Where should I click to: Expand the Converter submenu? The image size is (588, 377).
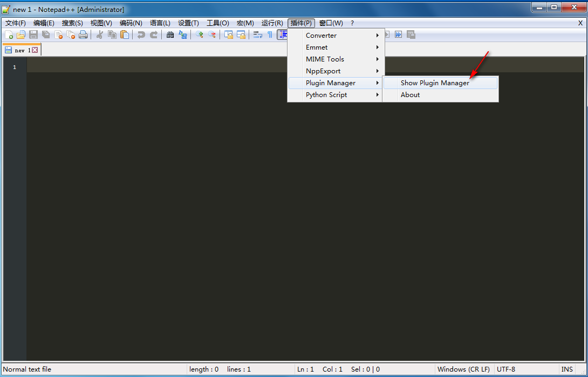click(337, 35)
